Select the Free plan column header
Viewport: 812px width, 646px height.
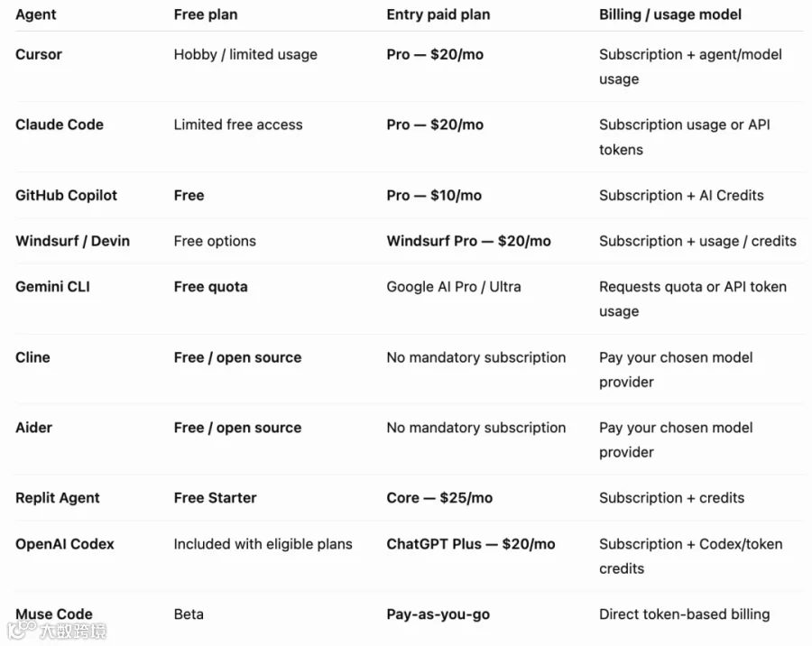[206, 14]
